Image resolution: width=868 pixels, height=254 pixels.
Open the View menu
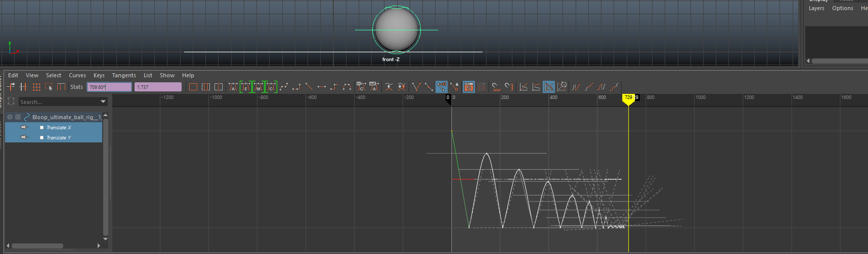(32, 75)
